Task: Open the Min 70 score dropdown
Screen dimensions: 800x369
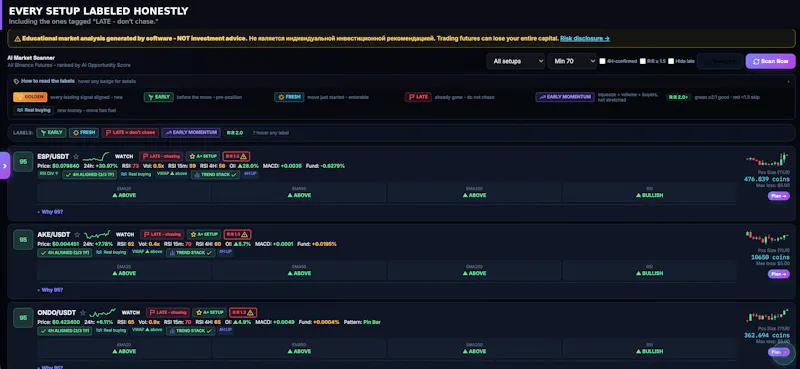Action: tap(572, 61)
